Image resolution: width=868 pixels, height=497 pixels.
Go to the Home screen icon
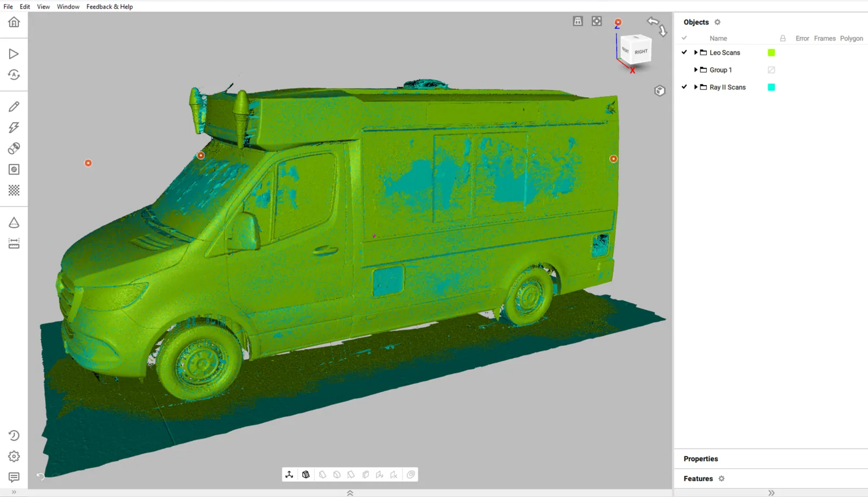pos(14,22)
